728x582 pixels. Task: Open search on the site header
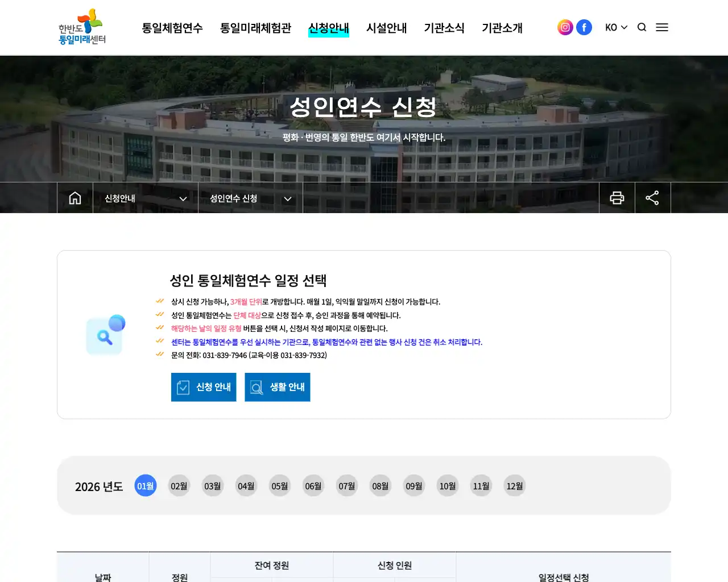(x=642, y=27)
